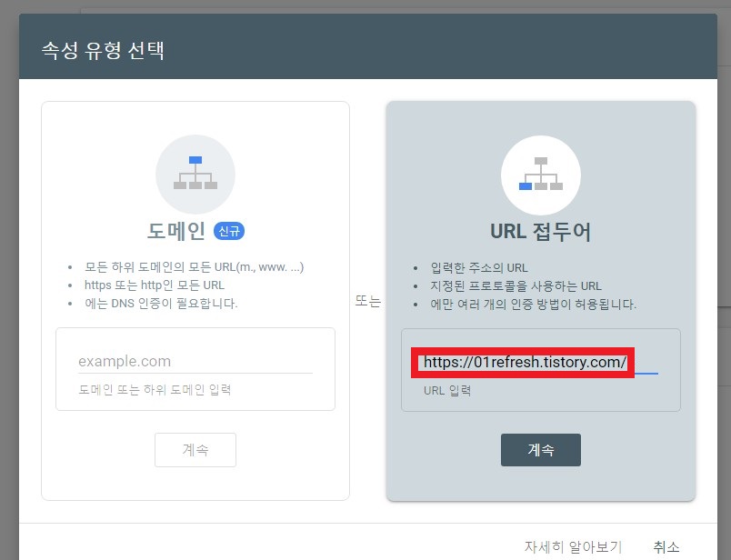Click the '입력한 주소의 URL' bullet
This screenshot has height=560, width=731.
pyautogui.click(x=479, y=268)
